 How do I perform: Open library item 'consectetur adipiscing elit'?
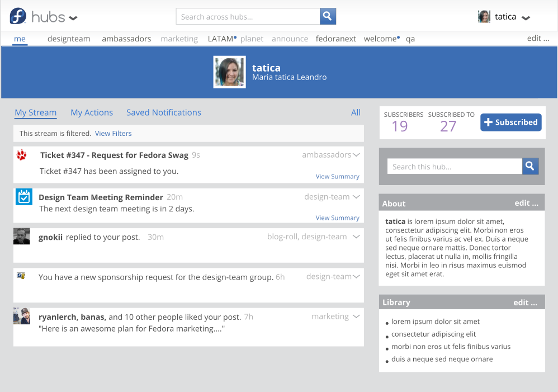tap(433, 334)
